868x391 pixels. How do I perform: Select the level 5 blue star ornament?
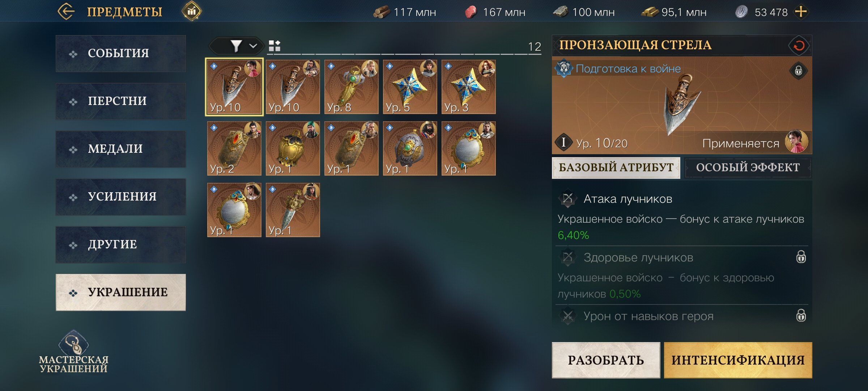click(410, 87)
